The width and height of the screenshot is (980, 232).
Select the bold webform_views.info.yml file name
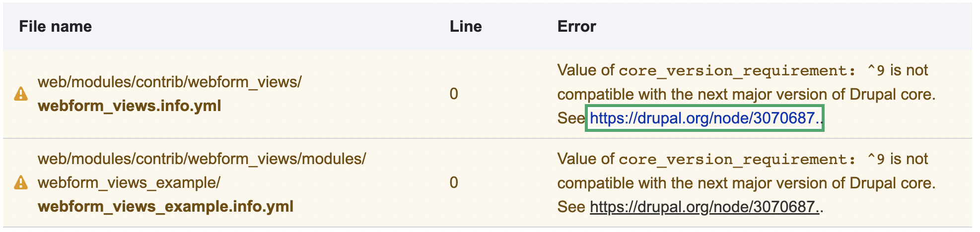(x=129, y=106)
